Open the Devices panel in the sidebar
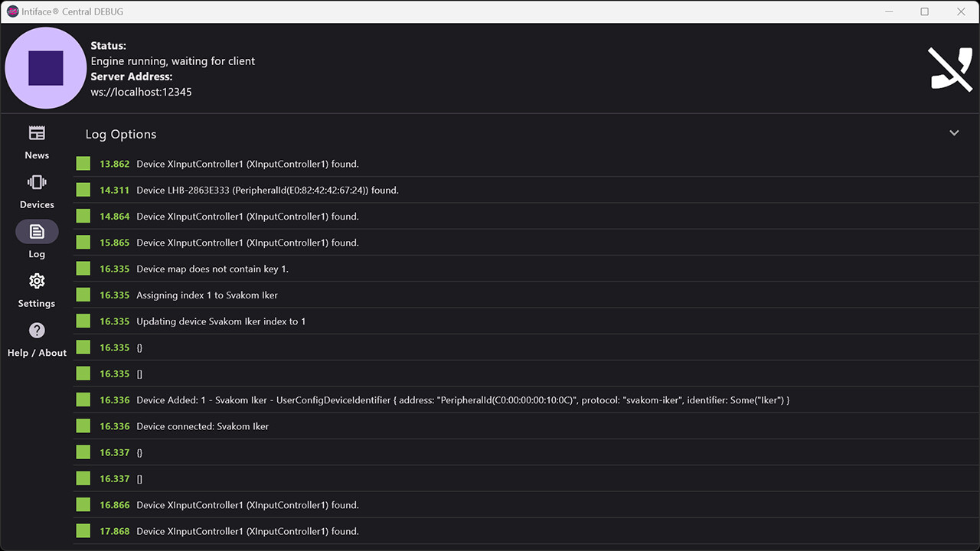Image resolution: width=980 pixels, height=551 pixels. pyautogui.click(x=36, y=189)
